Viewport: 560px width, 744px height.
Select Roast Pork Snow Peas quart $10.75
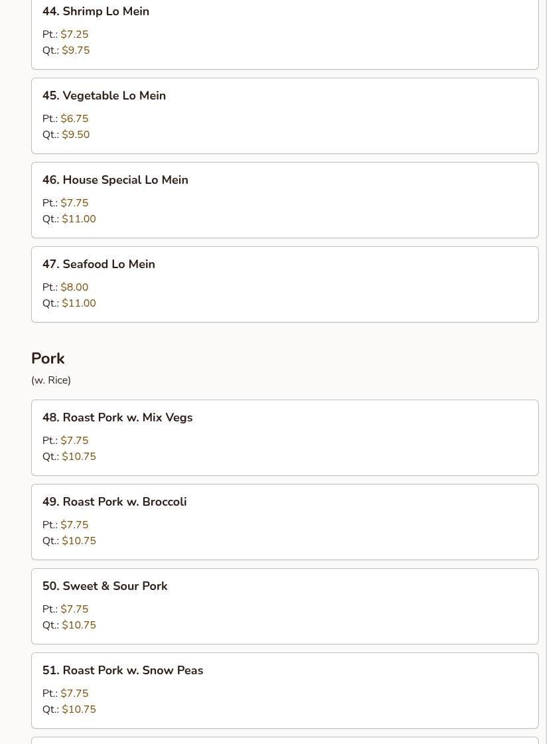[79, 709]
